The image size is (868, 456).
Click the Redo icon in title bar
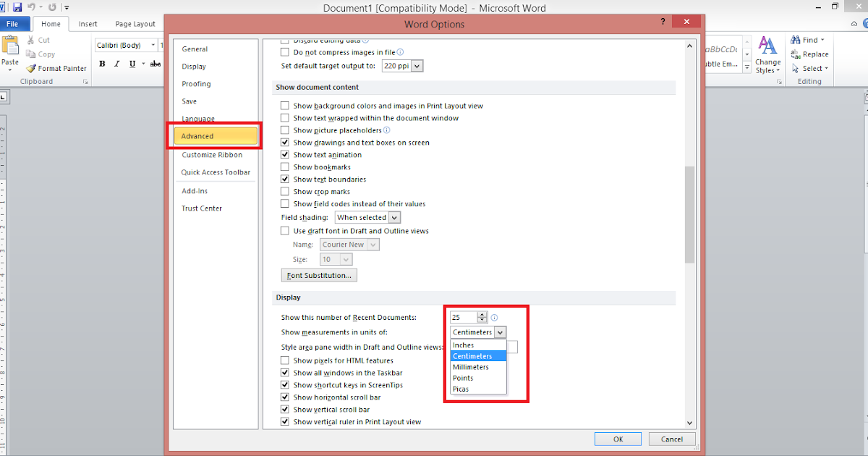point(53,7)
